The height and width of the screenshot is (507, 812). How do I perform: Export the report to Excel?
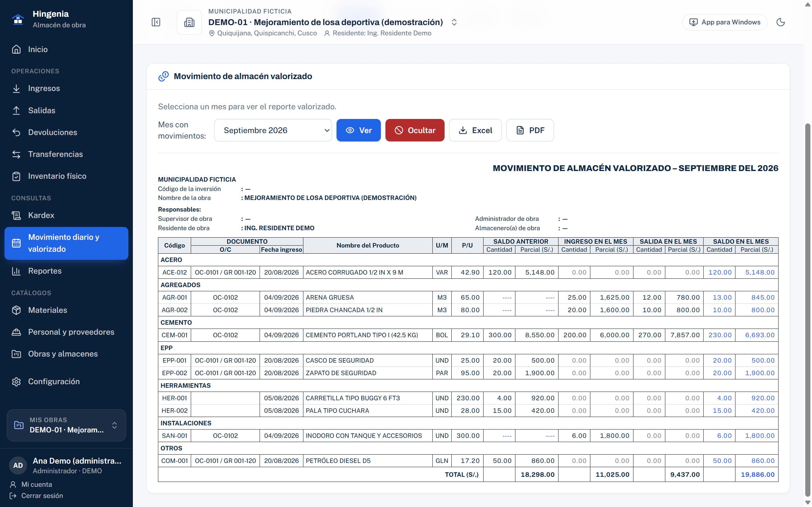[475, 130]
